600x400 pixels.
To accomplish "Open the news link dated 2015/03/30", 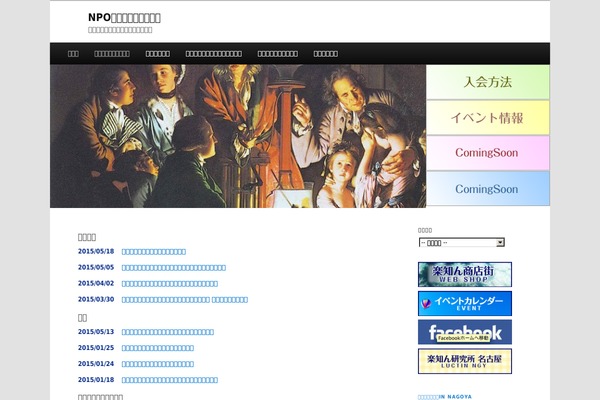I will (x=185, y=300).
